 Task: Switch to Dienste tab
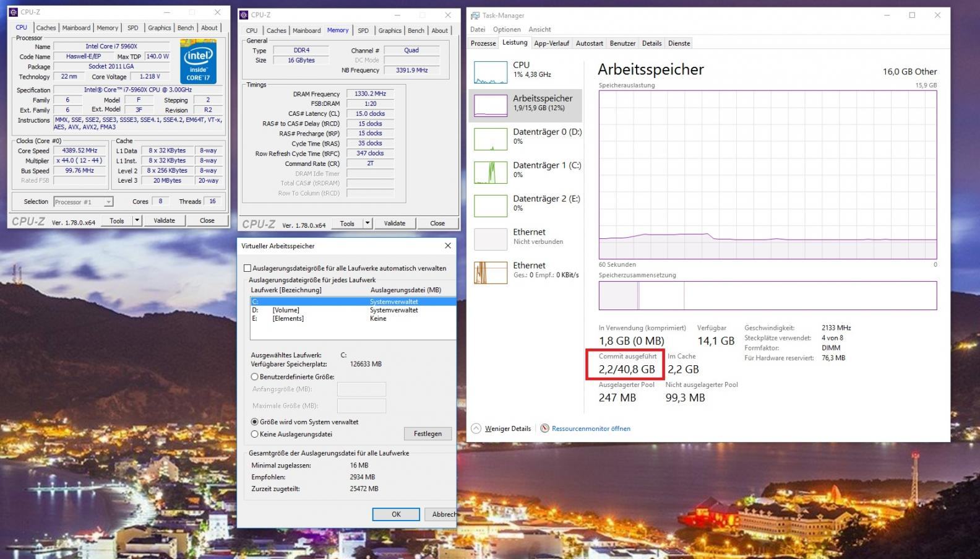679,43
